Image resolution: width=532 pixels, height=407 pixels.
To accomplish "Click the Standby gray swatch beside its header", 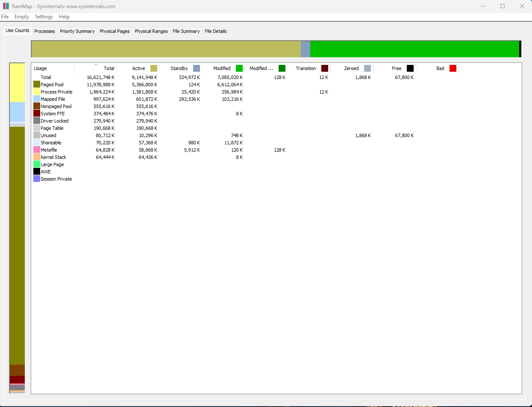I will (x=196, y=68).
